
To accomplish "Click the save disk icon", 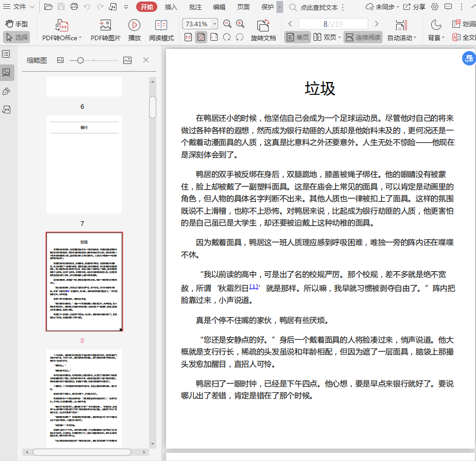I will pyautogui.click(x=61, y=7).
